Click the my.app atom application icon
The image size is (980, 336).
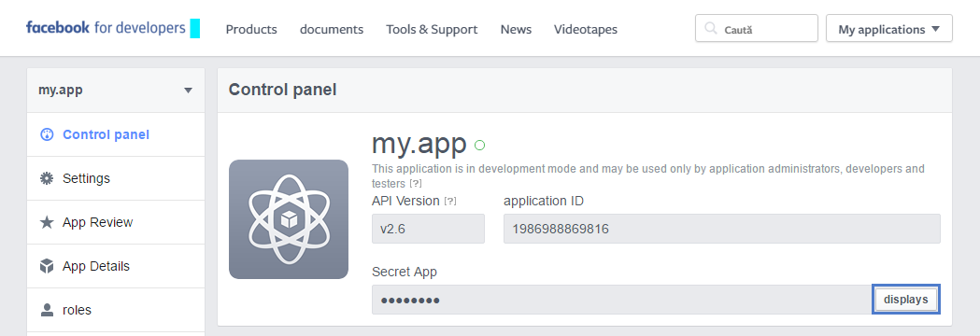288,219
